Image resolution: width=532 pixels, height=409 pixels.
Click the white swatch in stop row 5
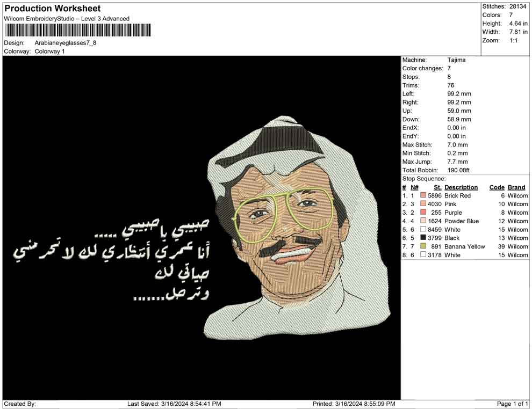point(423,229)
